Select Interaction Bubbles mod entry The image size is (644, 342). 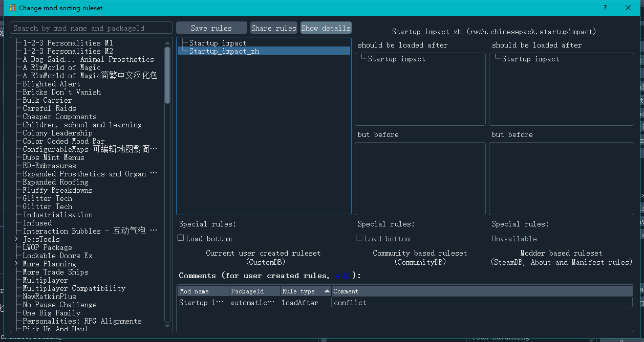click(90, 231)
